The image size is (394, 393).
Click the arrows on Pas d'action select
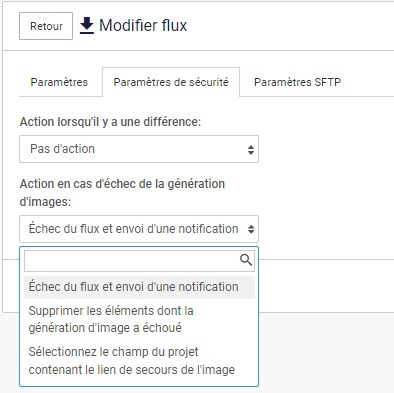(251, 149)
